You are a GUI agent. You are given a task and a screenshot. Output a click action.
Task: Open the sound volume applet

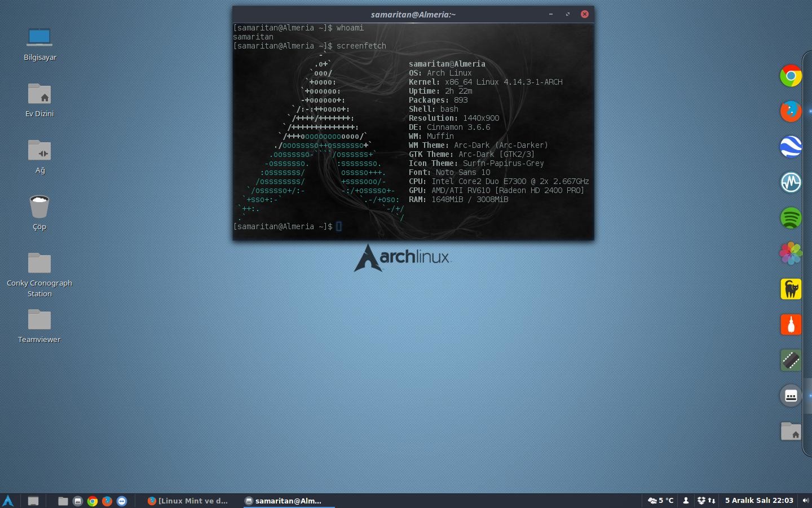pos(805,501)
